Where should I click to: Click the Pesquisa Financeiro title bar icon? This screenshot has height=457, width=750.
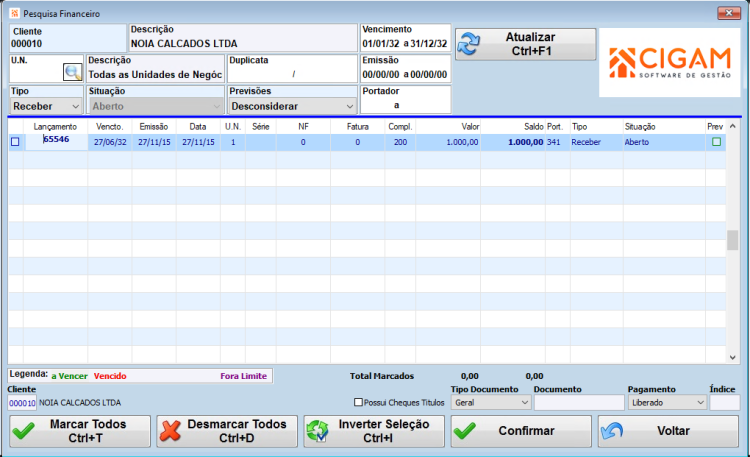pyautogui.click(x=14, y=13)
